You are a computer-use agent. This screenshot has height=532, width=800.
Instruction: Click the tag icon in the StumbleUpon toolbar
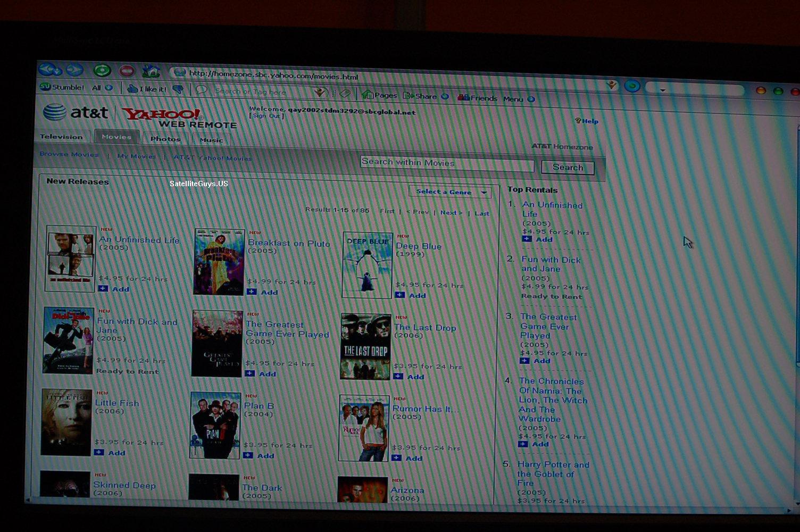coord(345,94)
